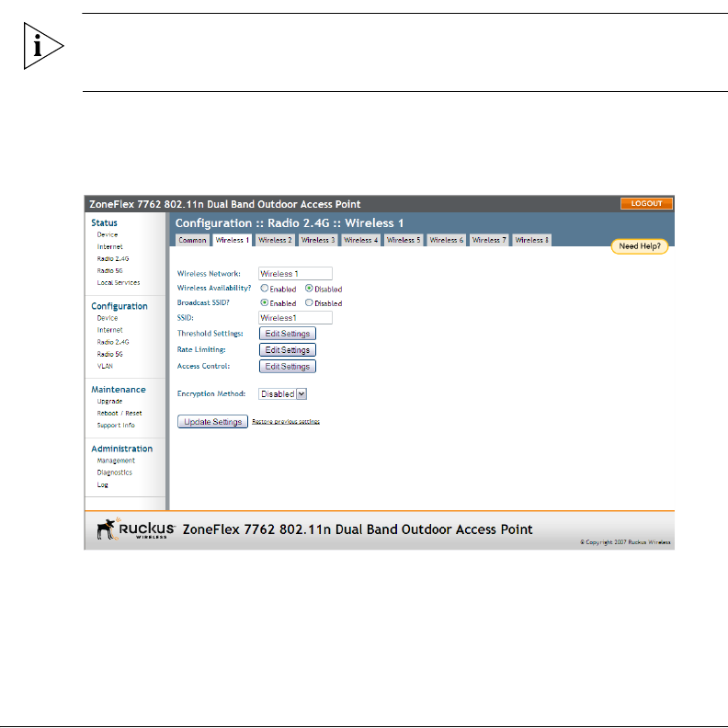Go to the Wireless 3 tab
The height and width of the screenshot is (728, 728).
pos(317,240)
